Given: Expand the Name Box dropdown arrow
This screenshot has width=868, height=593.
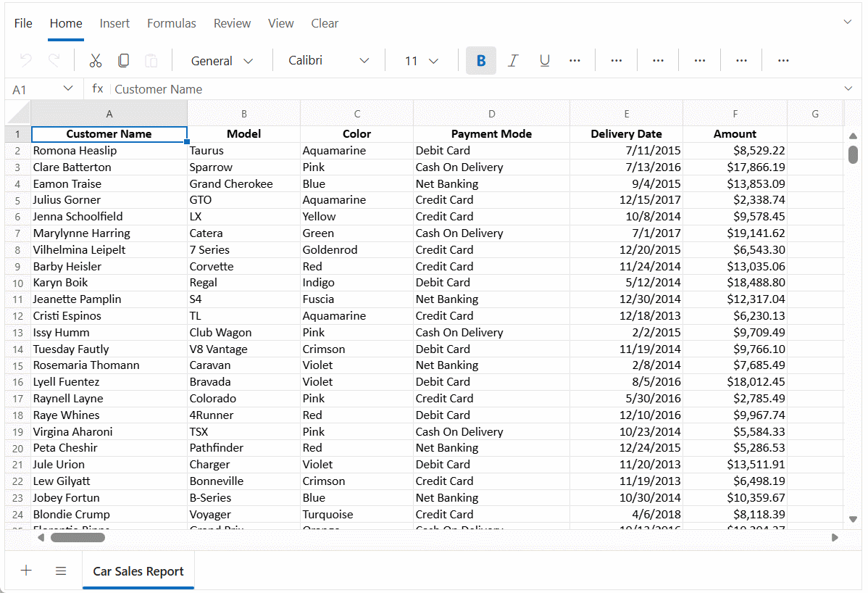Looking at the screenshot, I should click(x=68, y=88).
